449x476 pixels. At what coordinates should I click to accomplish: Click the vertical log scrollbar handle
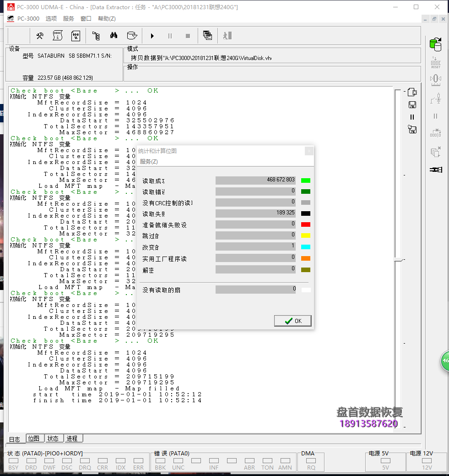398,260
